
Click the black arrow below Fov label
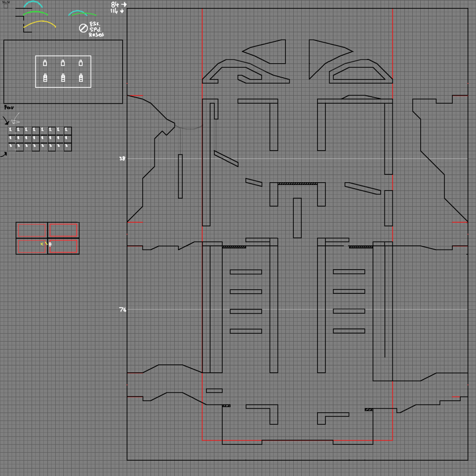[x=7, y=122]
